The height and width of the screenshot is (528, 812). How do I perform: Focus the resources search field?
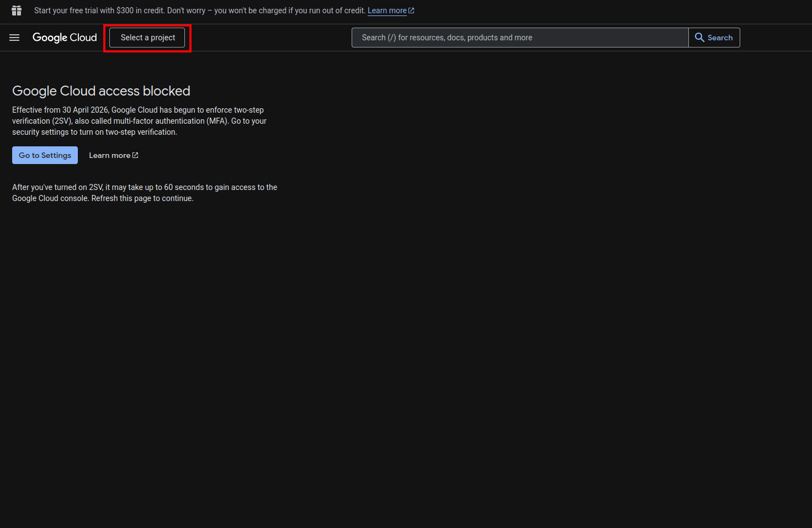pos(520,38)
